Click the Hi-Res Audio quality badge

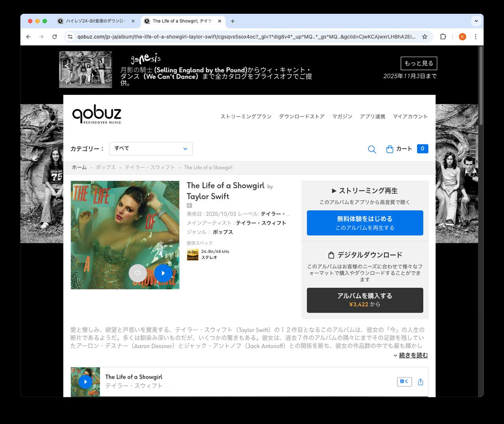193,254
